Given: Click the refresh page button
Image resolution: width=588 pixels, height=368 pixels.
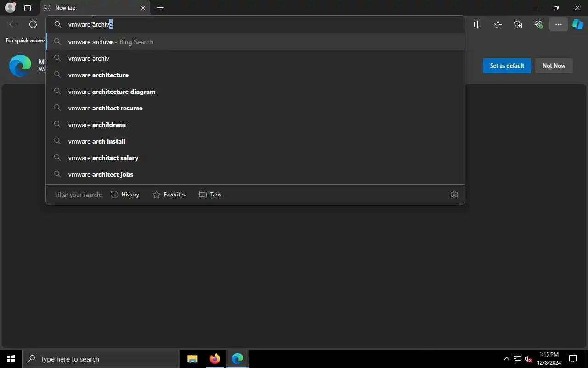Looking at the screenshot, I should pyautogui.click(x=33, y=24).
